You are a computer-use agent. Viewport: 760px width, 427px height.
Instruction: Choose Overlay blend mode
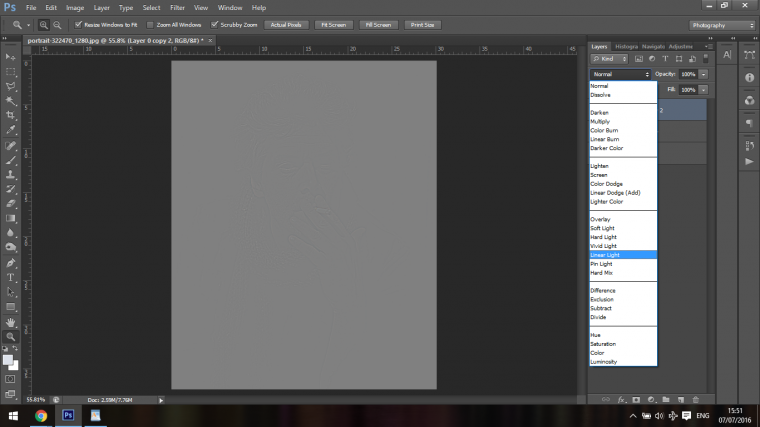pos(623,219)
